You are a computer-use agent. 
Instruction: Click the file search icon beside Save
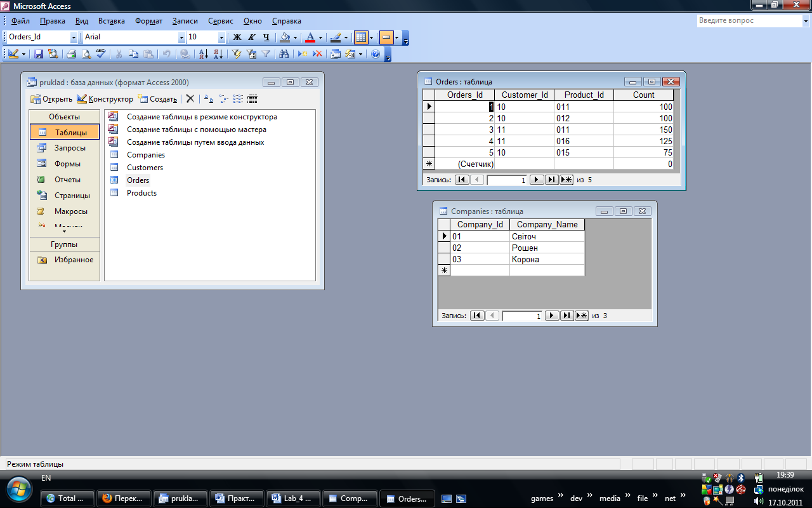(53, 55)
